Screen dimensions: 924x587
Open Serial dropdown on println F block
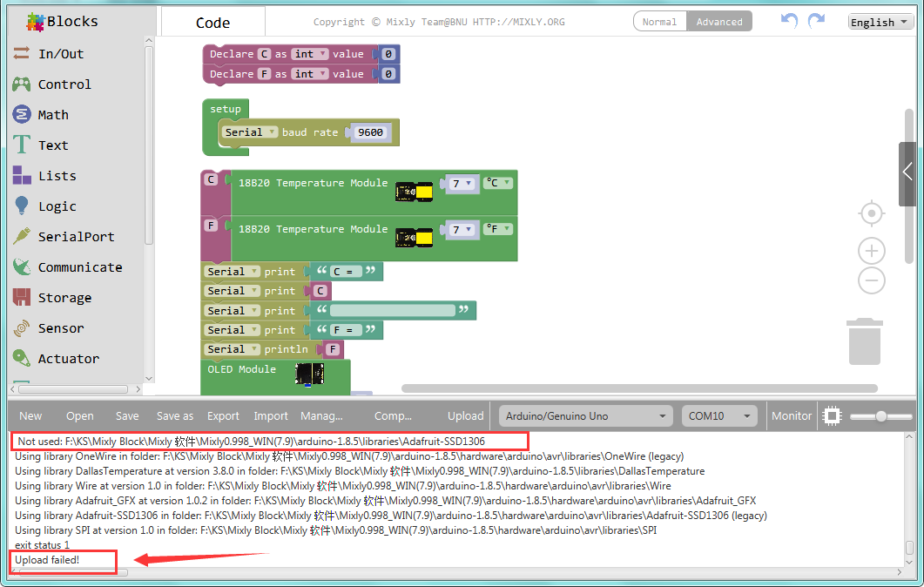pos(233,349)
